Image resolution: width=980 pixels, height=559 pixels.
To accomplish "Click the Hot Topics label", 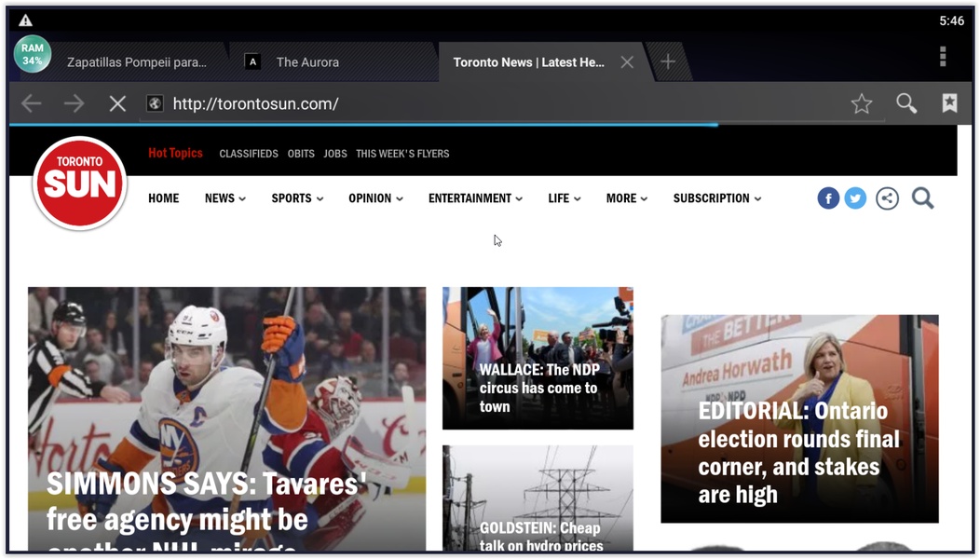I will coord(175,153).
